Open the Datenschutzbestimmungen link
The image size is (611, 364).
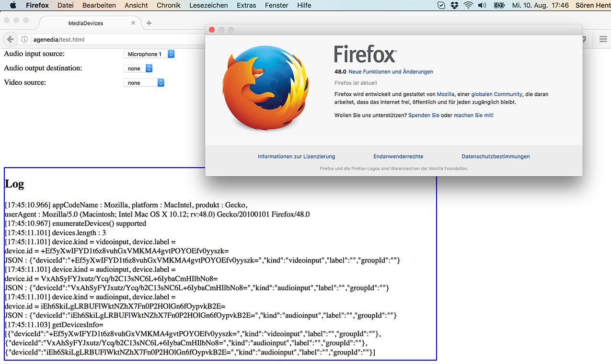tap(496, 157)
